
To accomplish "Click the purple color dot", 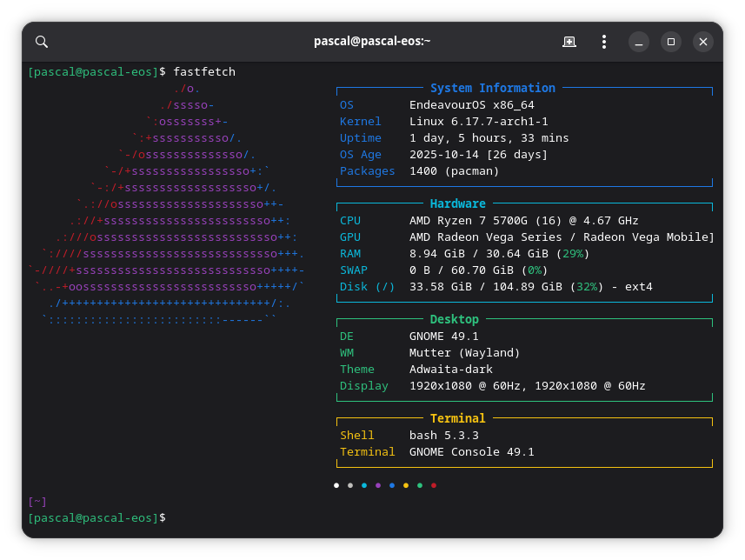I will coord(378,485).
